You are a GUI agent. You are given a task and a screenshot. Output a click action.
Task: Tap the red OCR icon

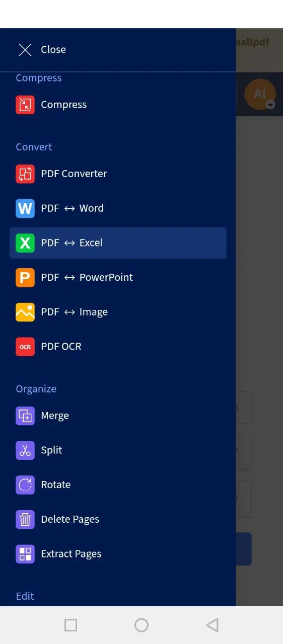pyautogui.click(x=25, y=347)
